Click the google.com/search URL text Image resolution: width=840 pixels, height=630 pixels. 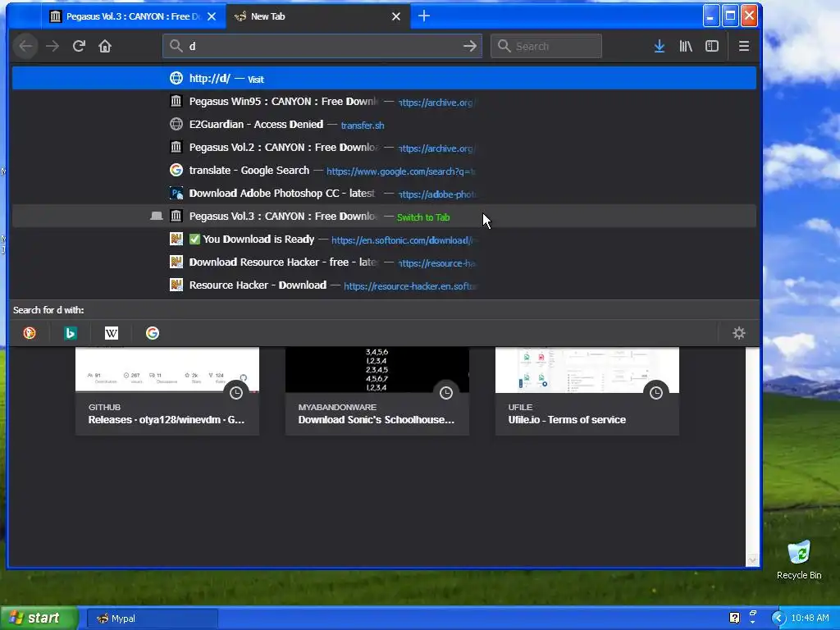click(400, 171)
